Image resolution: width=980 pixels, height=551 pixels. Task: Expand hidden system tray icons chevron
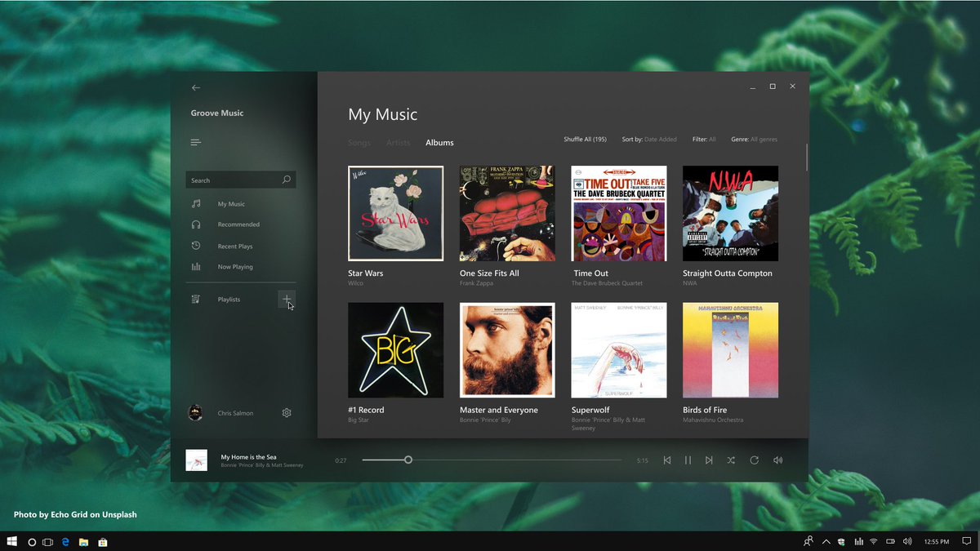826,541
